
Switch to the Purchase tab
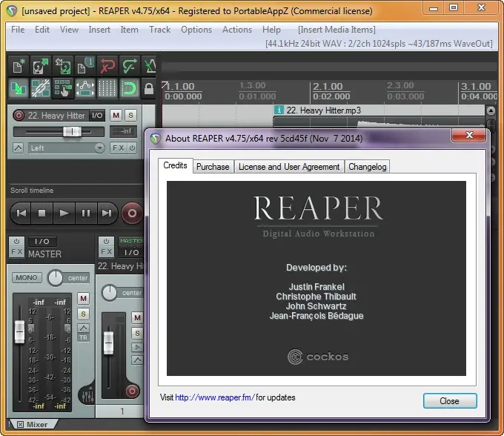(x=213, y=167)
